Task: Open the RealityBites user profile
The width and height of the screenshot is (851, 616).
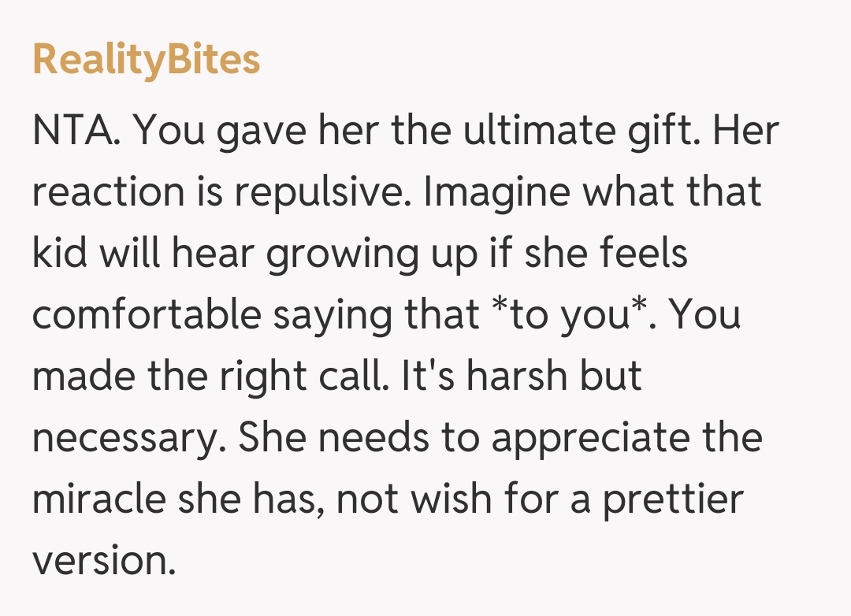Action: 147,60
